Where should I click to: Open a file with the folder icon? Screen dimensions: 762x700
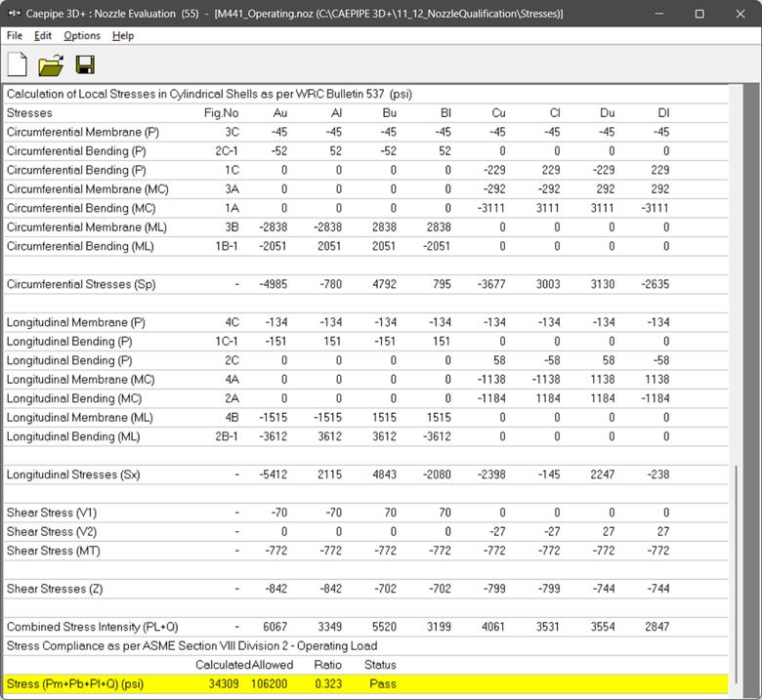point(51,65)
